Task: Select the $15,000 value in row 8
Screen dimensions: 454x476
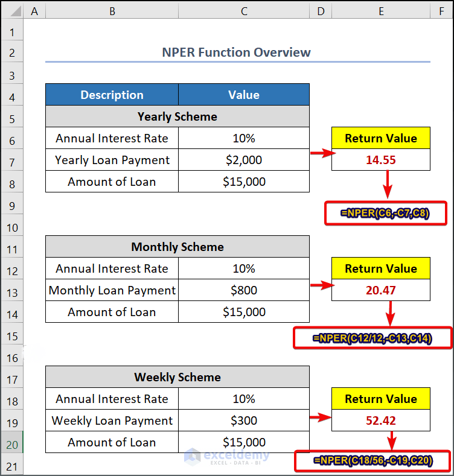Action: pos(244,182)
